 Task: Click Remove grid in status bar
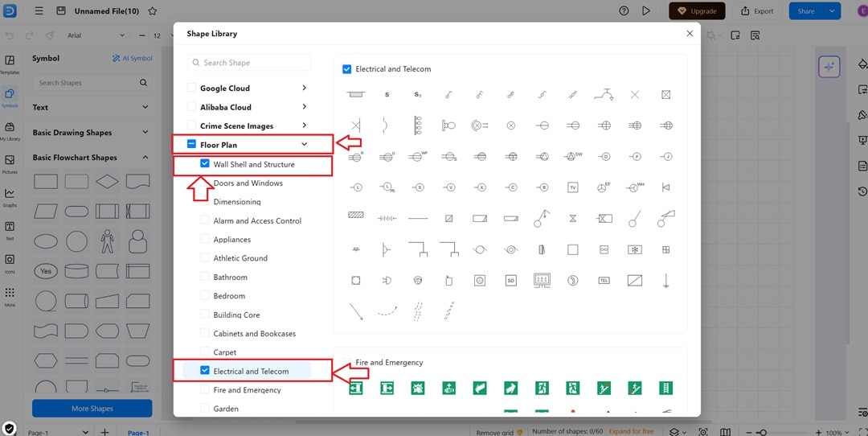click(499, 432)
